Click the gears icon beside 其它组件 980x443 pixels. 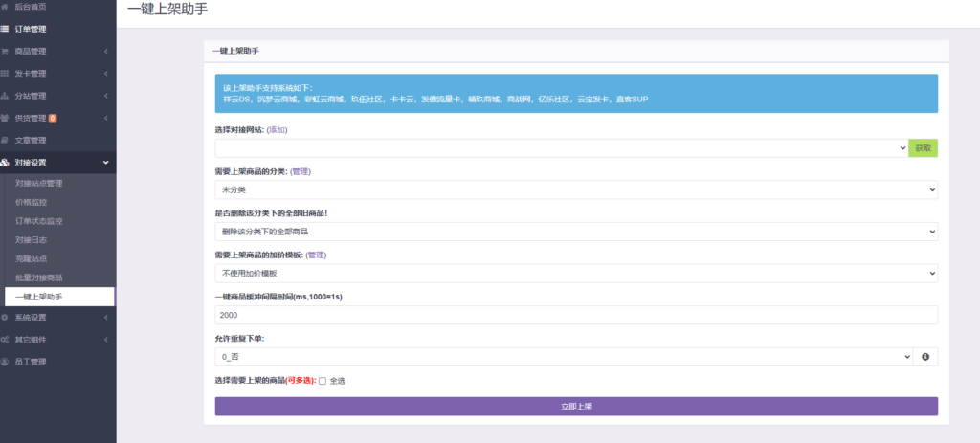click(x=5, y=340)
